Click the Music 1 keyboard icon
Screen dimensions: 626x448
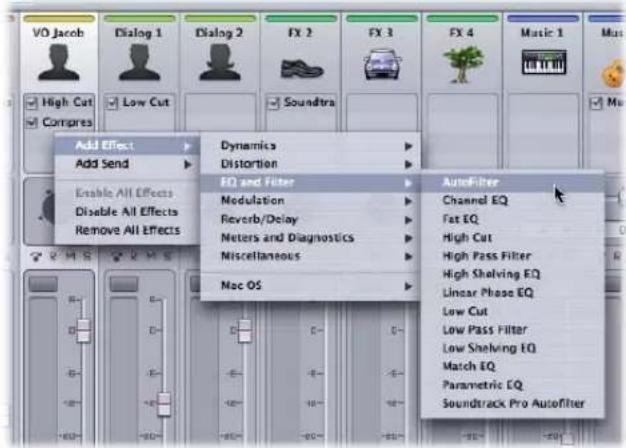coord(544,62)
